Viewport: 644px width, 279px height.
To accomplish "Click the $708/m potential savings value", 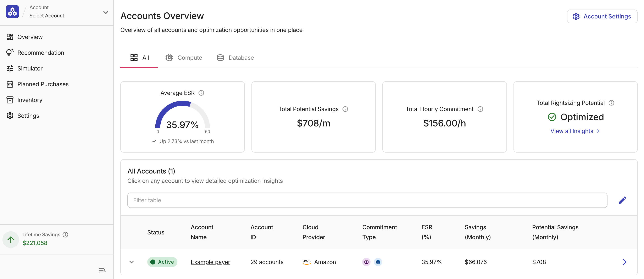I will (x=313, y=123).
